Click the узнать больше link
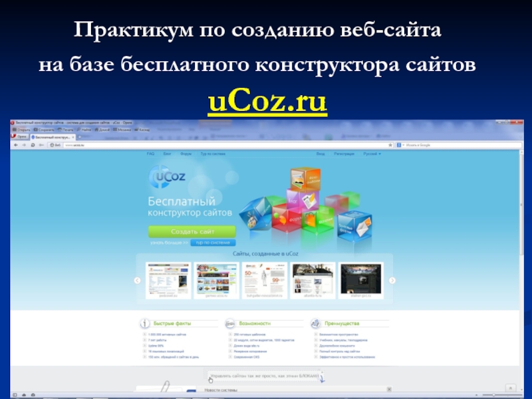 [169, 243]
